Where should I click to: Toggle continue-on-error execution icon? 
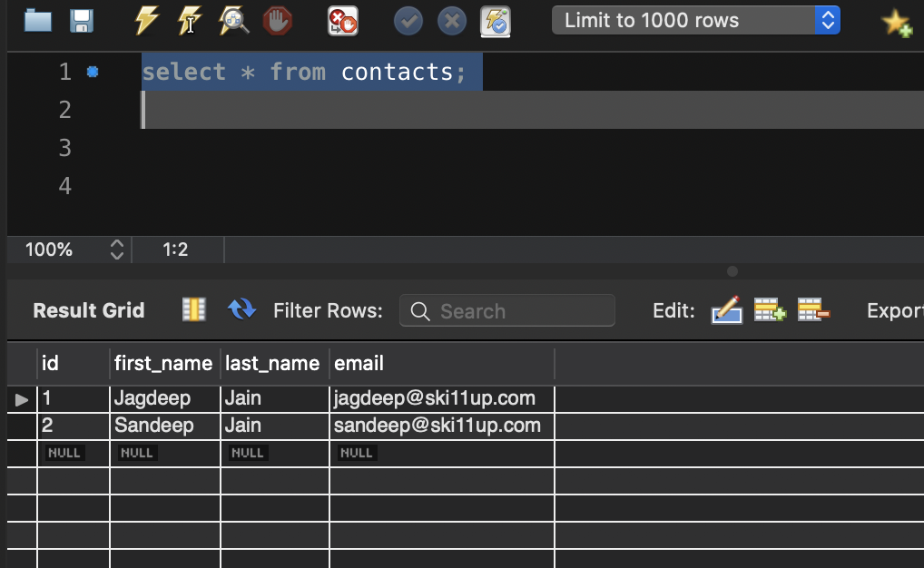[x=342, y=20]
